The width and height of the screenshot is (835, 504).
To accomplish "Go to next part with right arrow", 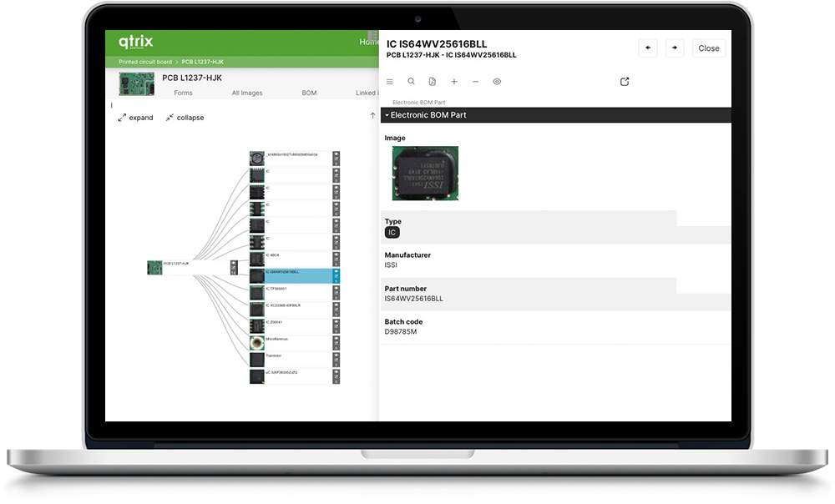I will [674, 48].
